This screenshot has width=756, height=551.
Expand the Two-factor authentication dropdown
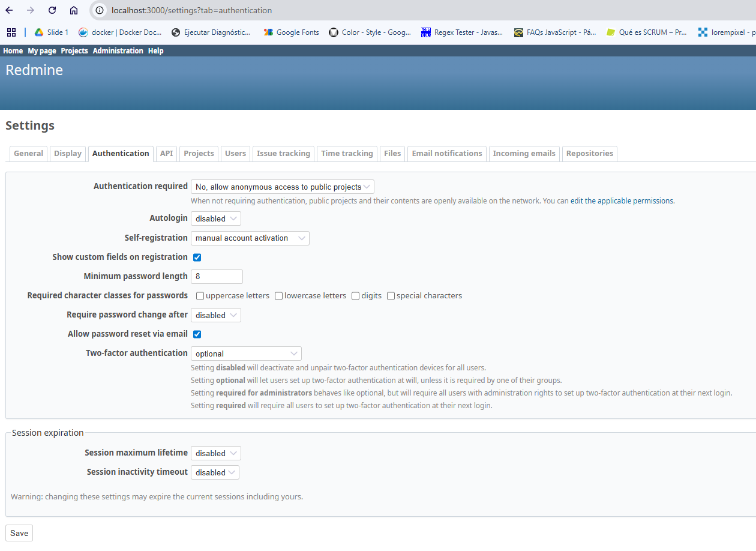(246, 354)
